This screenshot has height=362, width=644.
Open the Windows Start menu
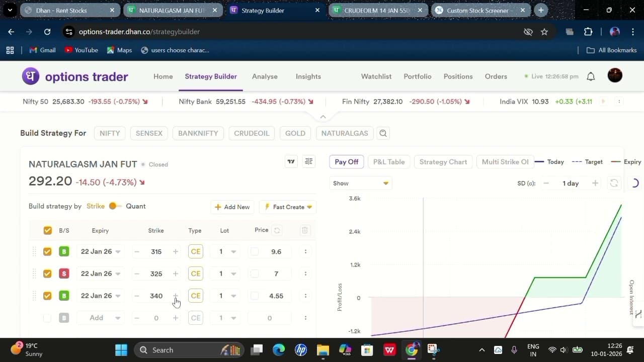coord(121,350)
